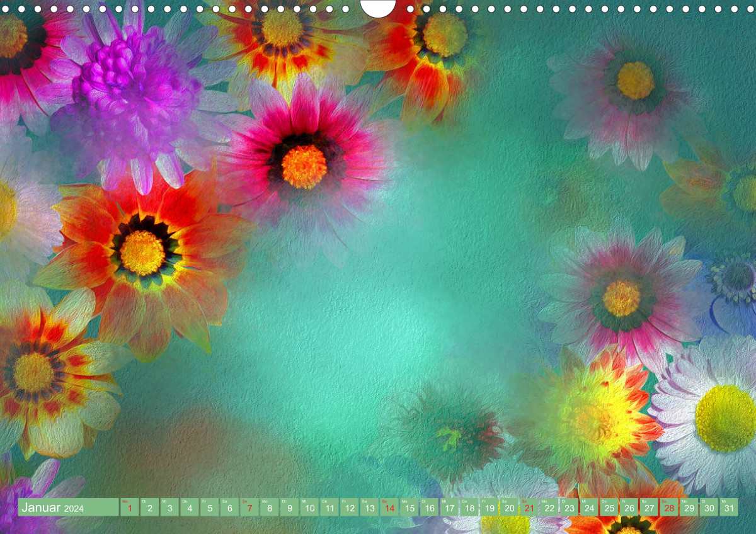Select the red Sunday 14 date
Viewport: 756px width, 534px height.
[x=389, y=507]
